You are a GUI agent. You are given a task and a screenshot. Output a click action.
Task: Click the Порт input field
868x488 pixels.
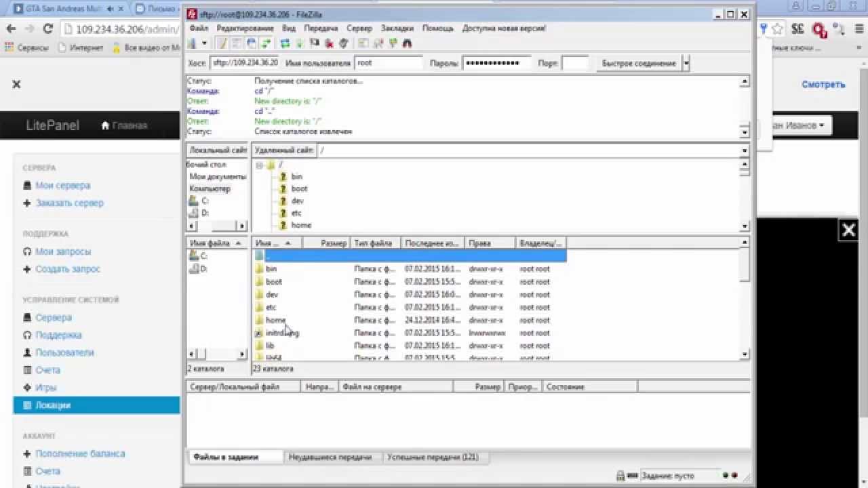pyautogui.click(x=576, y=63)
